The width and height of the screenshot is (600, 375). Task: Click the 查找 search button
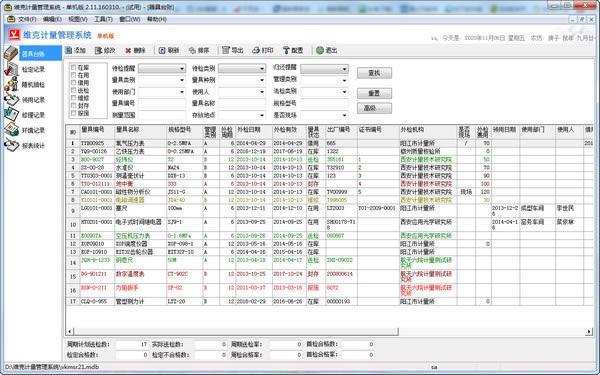(374, 73)
